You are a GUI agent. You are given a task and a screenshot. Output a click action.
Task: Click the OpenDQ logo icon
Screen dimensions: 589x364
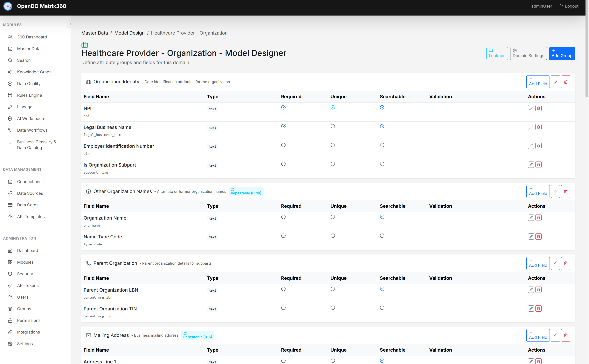pyautogui.click(x=8, y=6)
